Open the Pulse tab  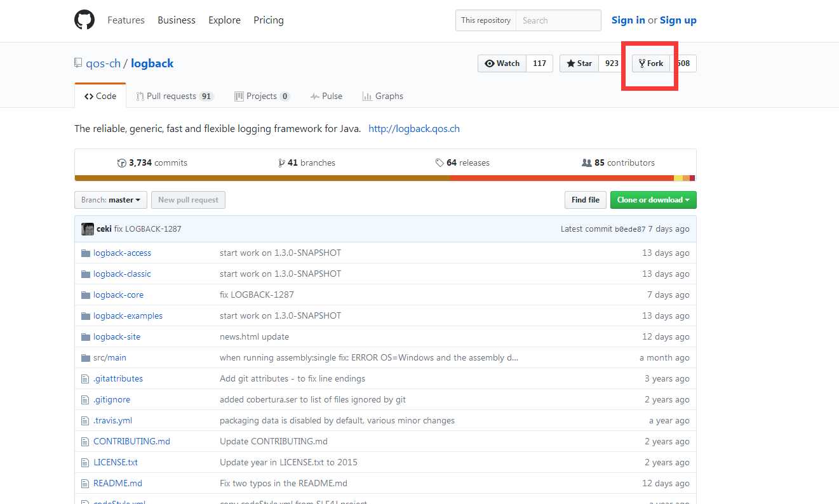pos(326,96)
